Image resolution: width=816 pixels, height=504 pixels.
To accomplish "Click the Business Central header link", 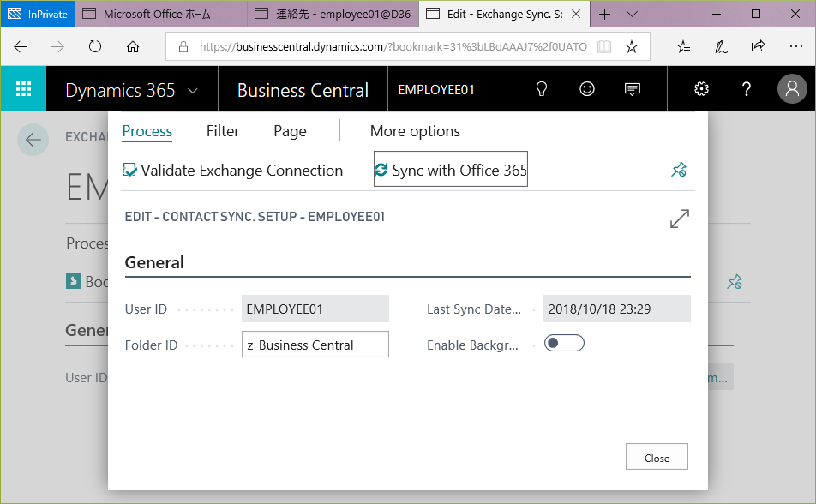I will click(303, 90).
